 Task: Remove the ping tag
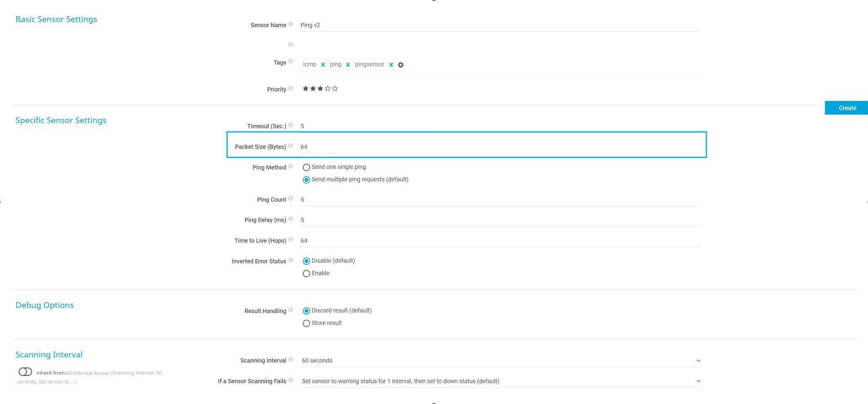click(348, 65)
